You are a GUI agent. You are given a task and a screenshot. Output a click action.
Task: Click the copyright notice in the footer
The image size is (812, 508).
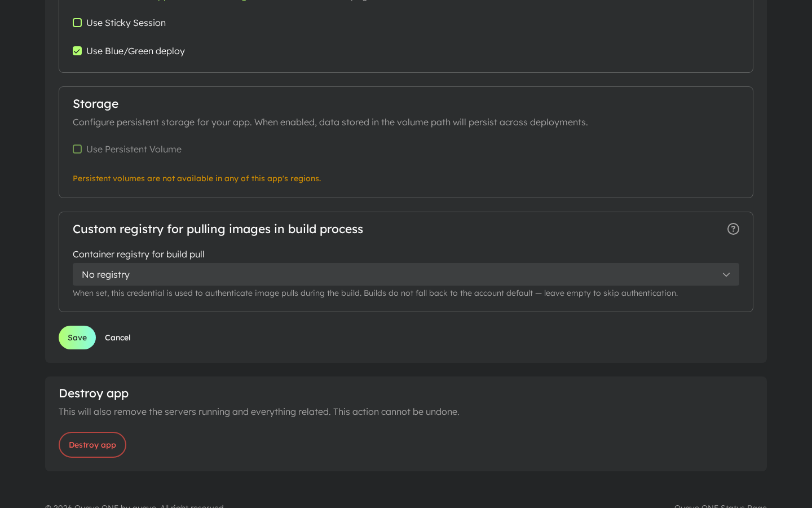pyautogui.click(x=134, y=506)
